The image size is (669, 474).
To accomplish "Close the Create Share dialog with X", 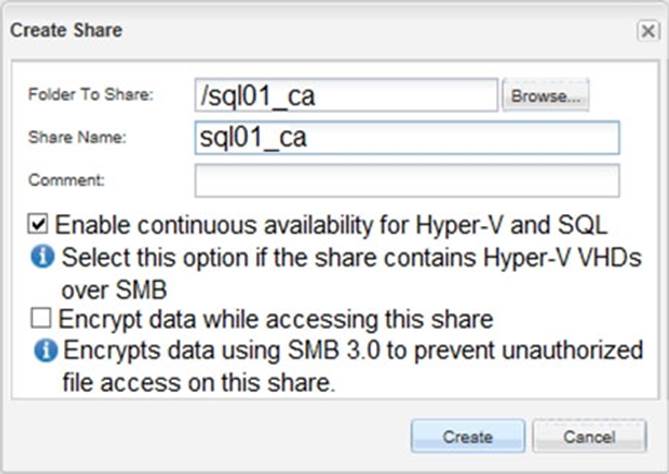I will click(x=647, y=31).
